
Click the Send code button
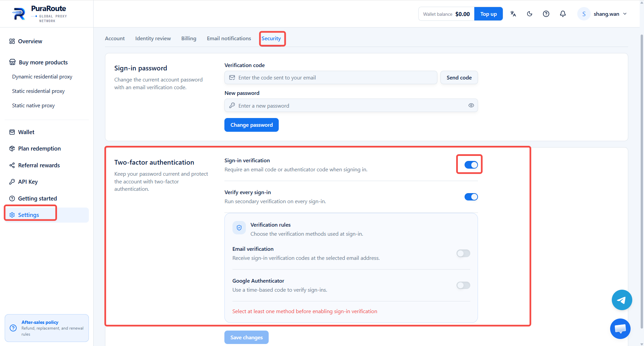[x=459, y=77]
